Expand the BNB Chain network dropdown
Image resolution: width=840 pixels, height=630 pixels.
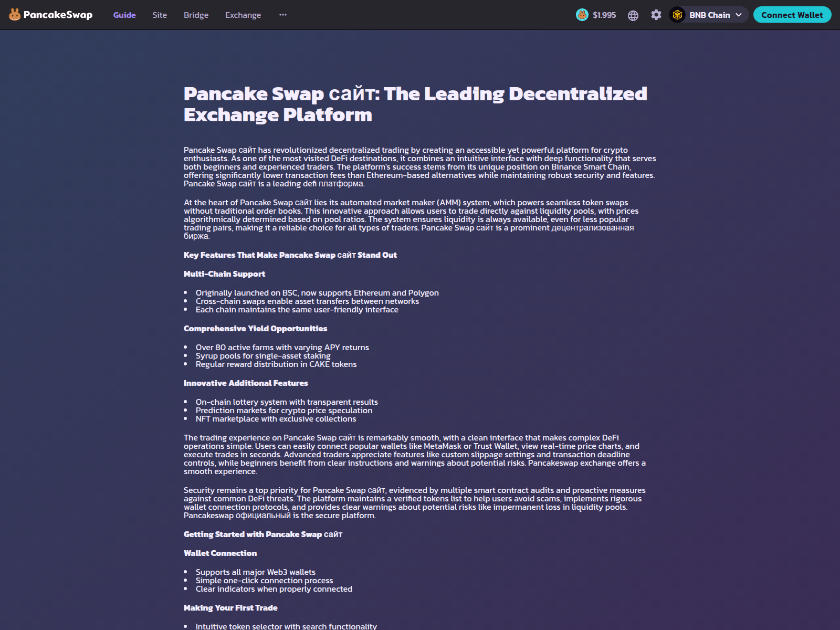tap(709, 15)
